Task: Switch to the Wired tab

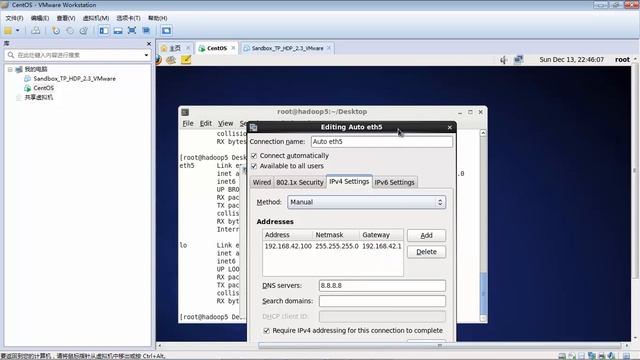Action: [x=262, y=182]
